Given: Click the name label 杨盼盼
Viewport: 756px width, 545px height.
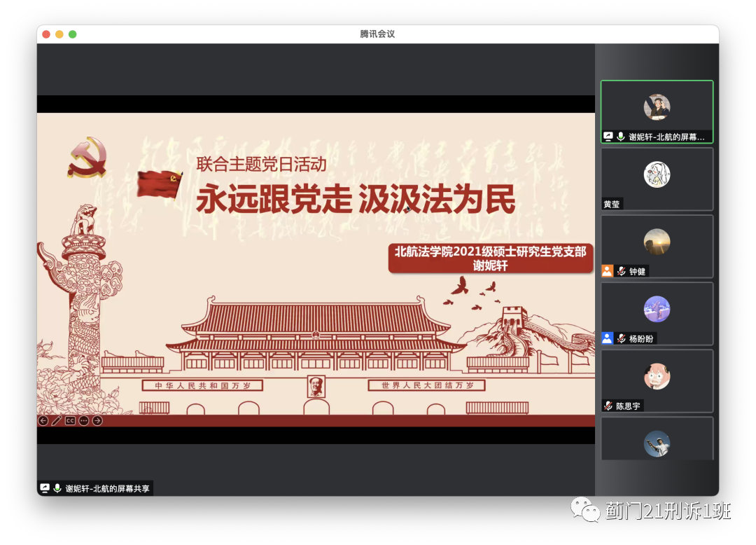Looking at the screenshot, I should pyautogui.click(x=640, y=338).
